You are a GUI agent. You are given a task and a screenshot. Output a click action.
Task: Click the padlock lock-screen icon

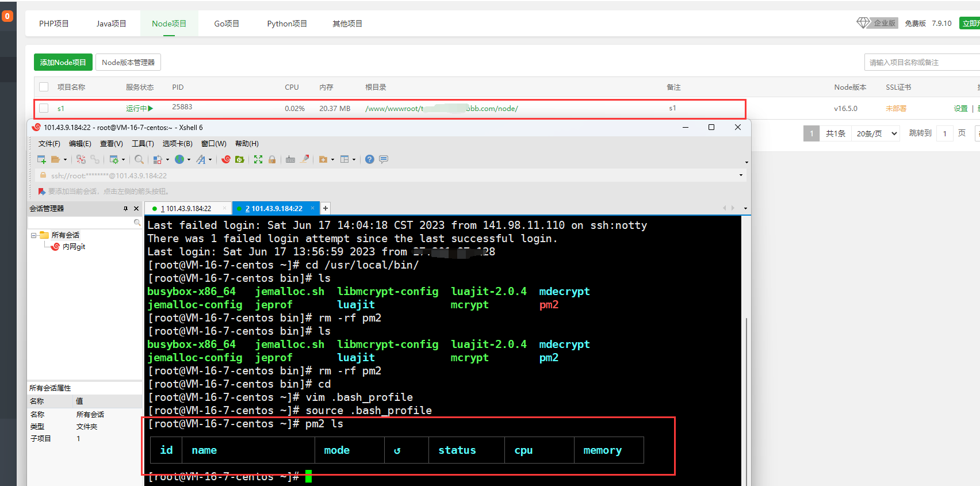(272, 159)
